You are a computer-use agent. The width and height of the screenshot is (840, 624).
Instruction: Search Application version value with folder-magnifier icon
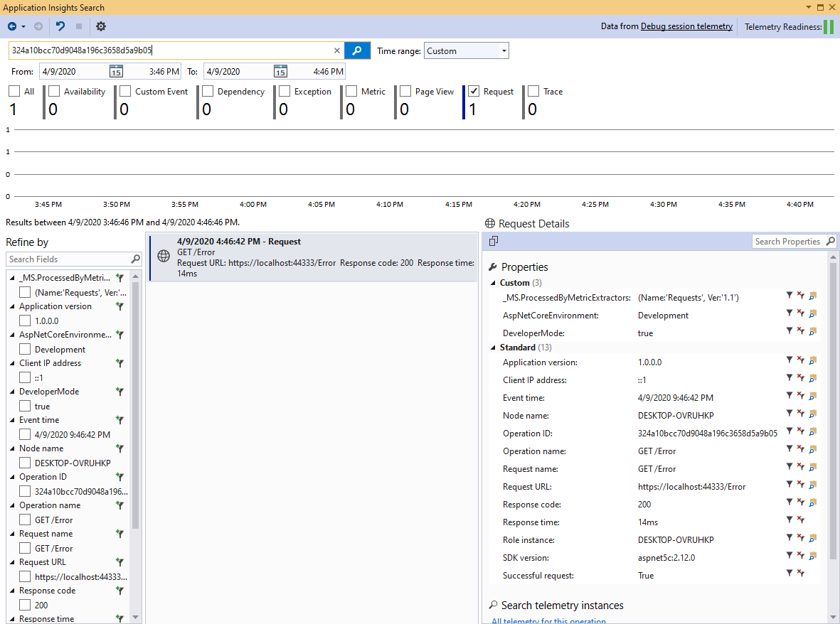coord(813,360)
